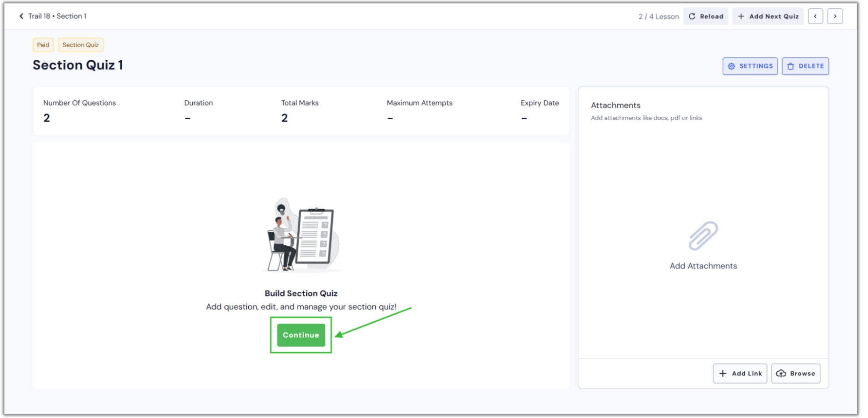868x418 pixels.
Task: Click the Total Marks value
Action: coord(284,118)
